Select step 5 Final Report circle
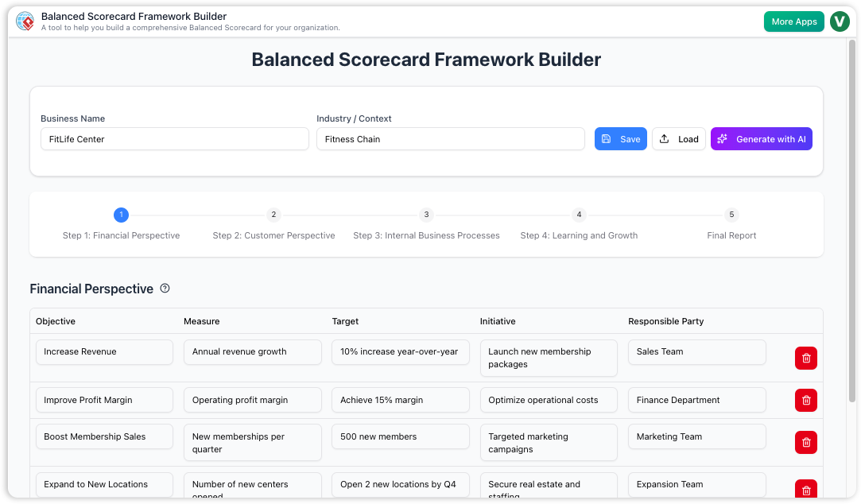The width and height of the screenshot is (861, 504). click(x=731, y=215)
